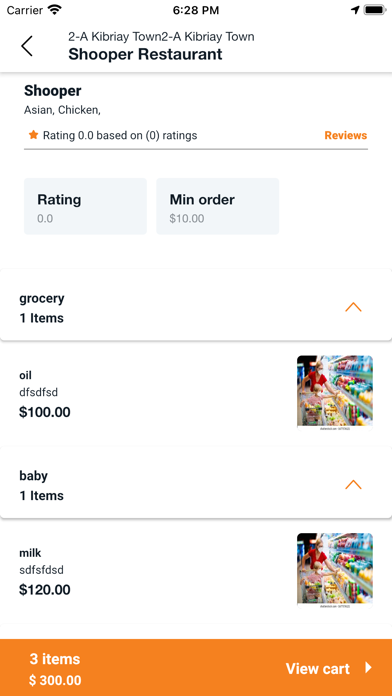Open the Reviews link
This screenshot has height=696, width=392.
(345, 135)
